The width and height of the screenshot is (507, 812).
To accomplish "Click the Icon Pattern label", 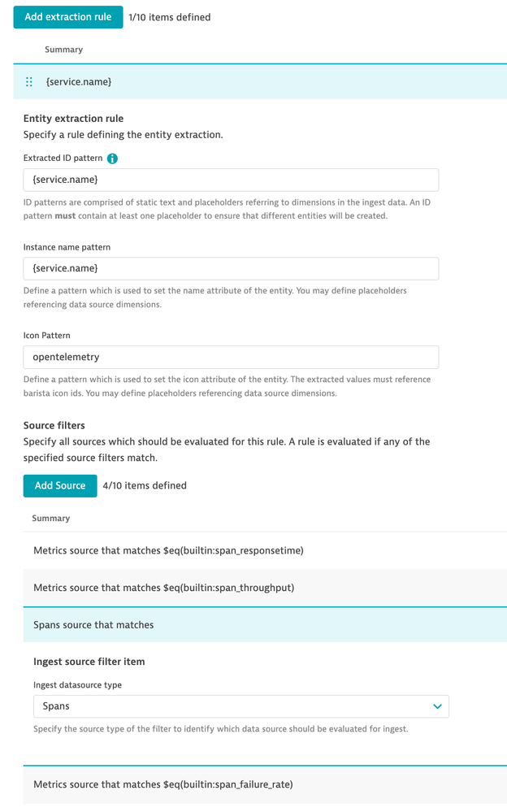I will (x=53, y=336).
